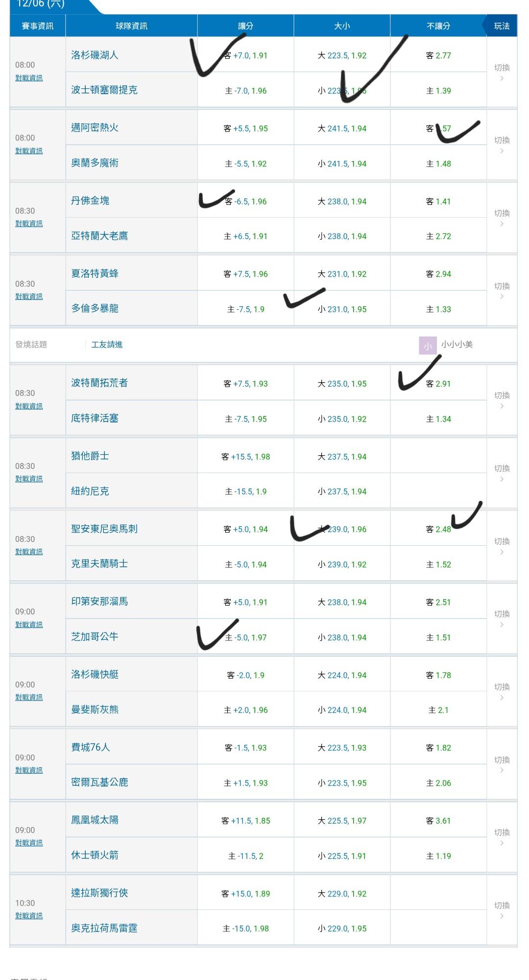
Task: Select 丹佛金塊 over 大 238.0 odds
Action: pyautogui.click(x=342, y=201)
